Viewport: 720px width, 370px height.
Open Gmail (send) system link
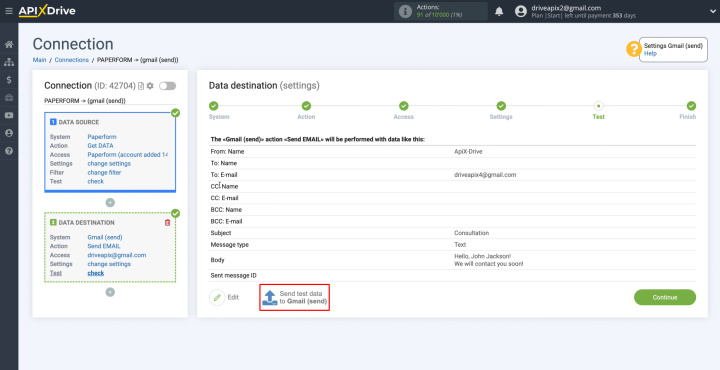(x=105, y=237)
